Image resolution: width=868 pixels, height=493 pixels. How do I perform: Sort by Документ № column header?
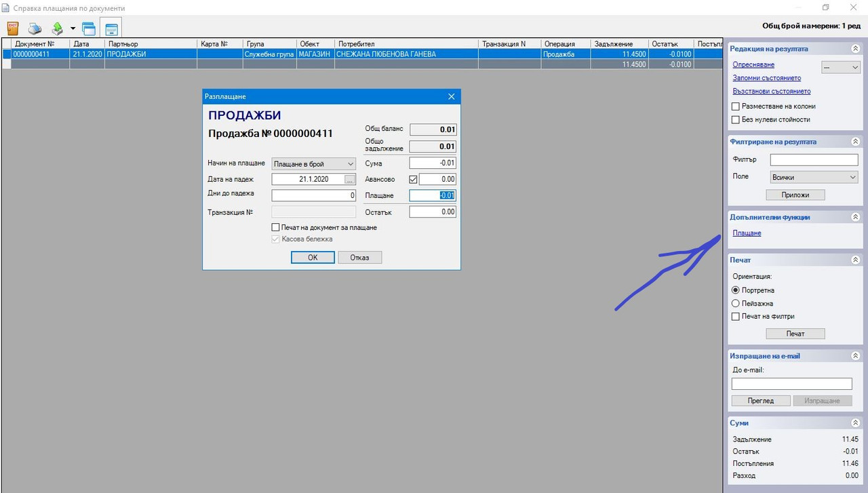click(x=41, y=44)
